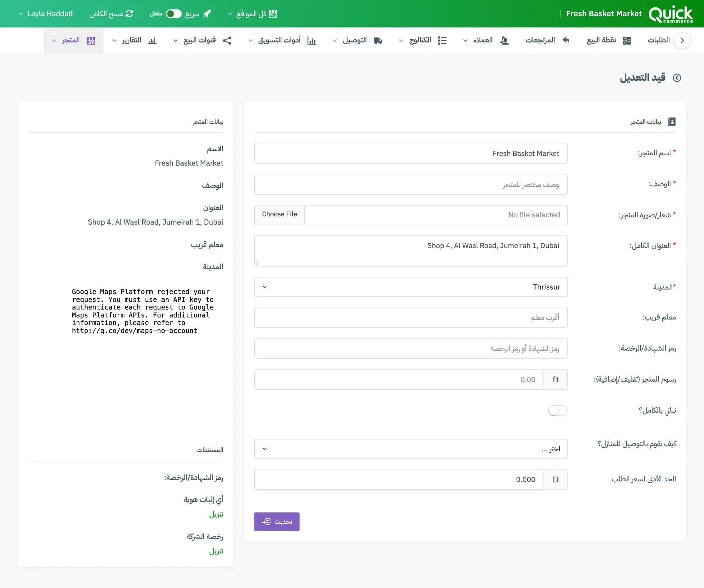Click the Quick commerce logo

coord(671,14)
